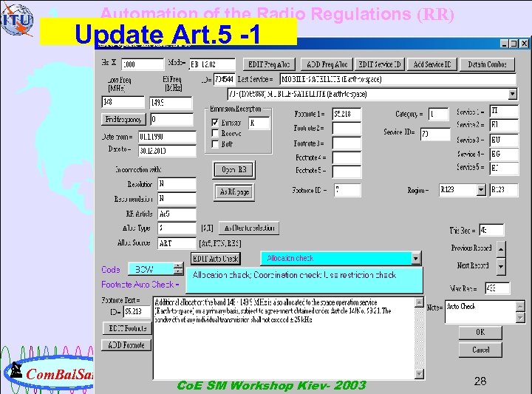Click scroll-up arrow of footnote text box
Image resolution: width=532 pixels, height=394 pixels.
click(420, 302)
